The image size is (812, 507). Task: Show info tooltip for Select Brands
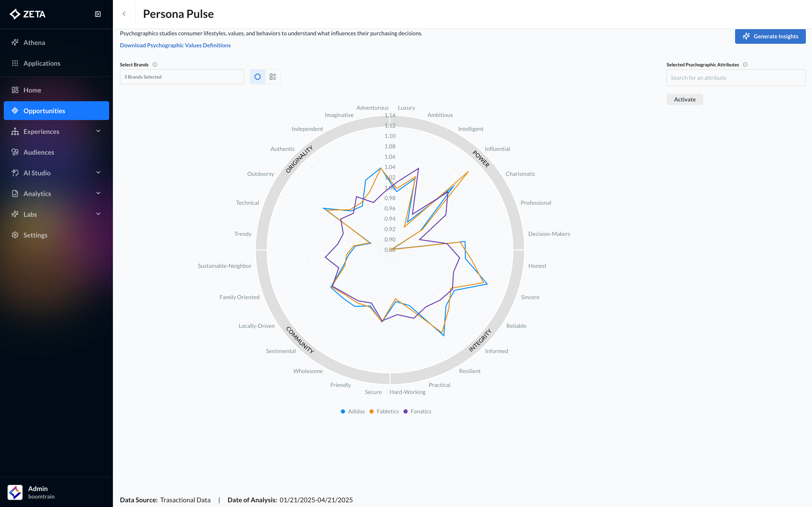(x=155, y=65)
